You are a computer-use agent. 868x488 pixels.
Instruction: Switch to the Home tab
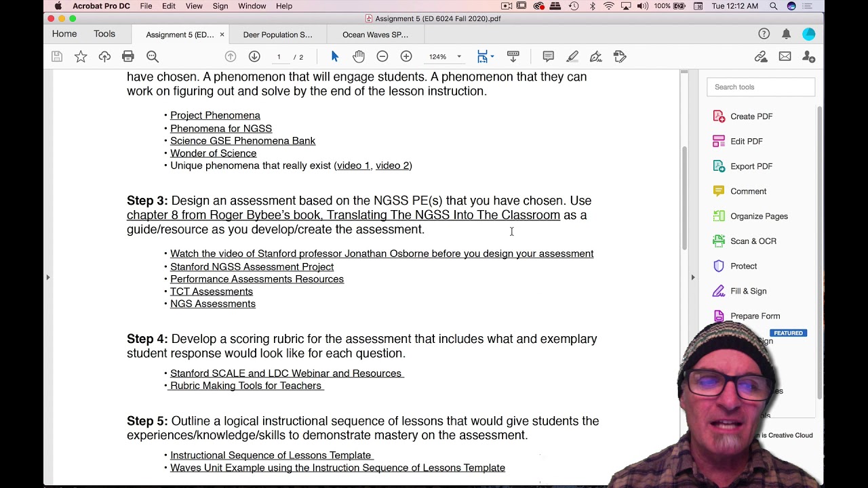pos(64,34)
